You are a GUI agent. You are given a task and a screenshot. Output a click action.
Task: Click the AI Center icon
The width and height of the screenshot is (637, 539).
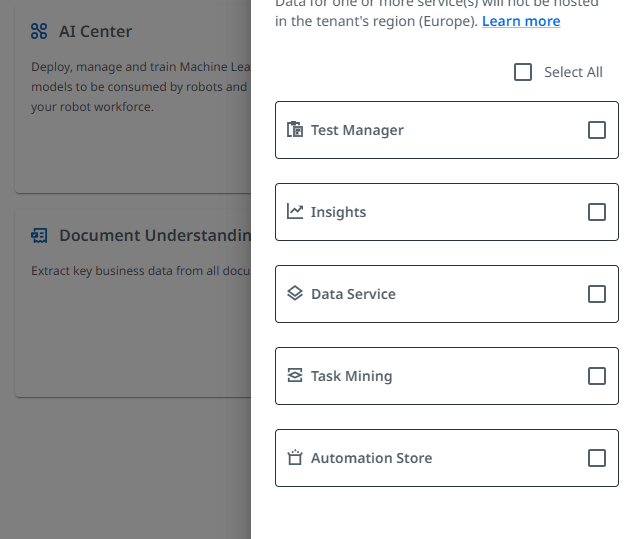[x=39, y=31]
